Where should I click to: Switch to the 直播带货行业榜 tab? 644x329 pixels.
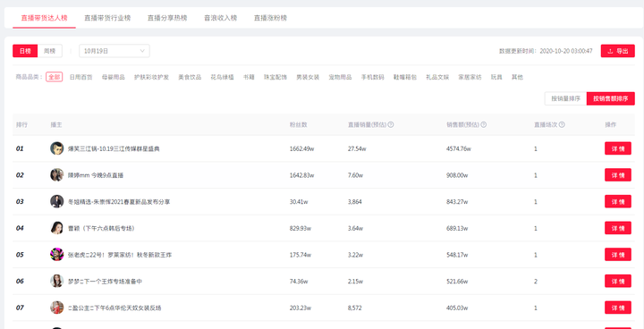107,18
